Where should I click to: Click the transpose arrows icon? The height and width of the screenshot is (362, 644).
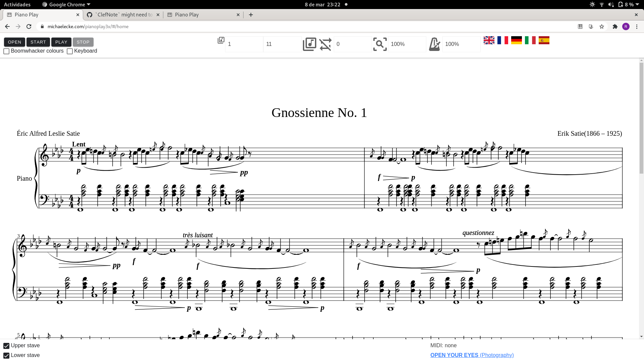click(x=325, y=44)
